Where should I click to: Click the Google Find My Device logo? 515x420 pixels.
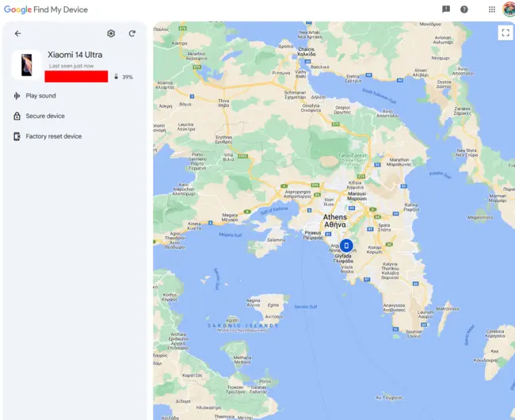(46, 10)
